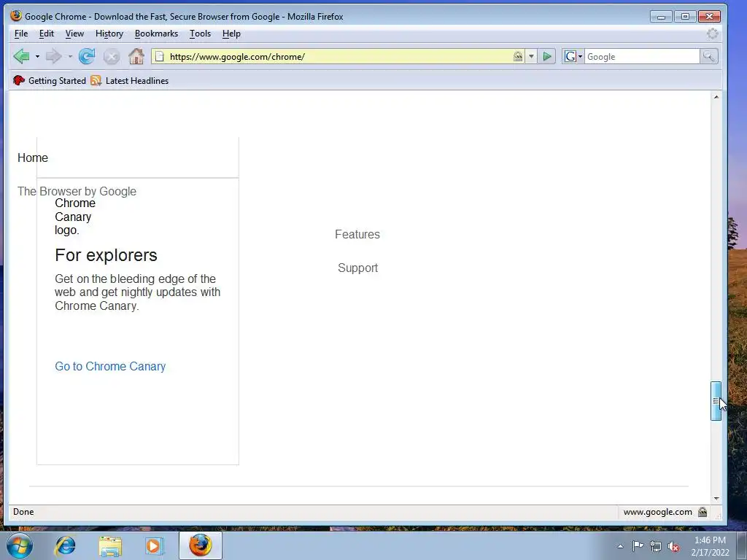
Task: Open the Bookmarks menu
Action: tap(156, 34)
